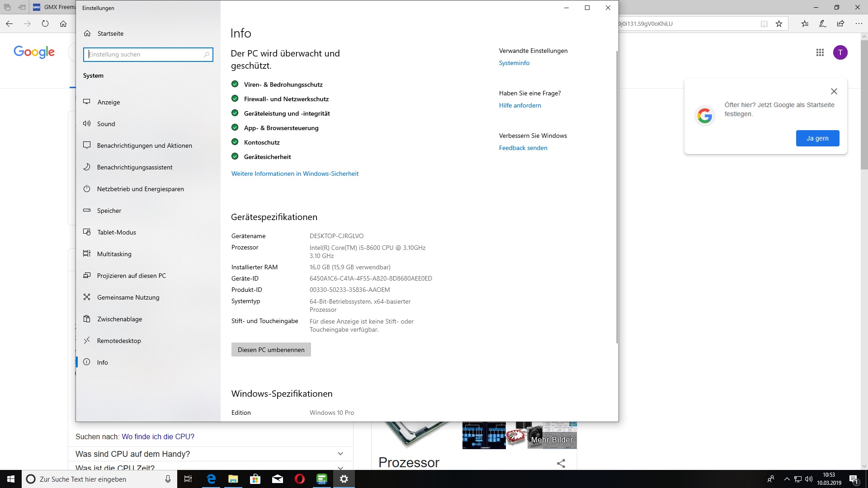
Task: Open the Sound settings section
Action: click(x=106, y=124)
